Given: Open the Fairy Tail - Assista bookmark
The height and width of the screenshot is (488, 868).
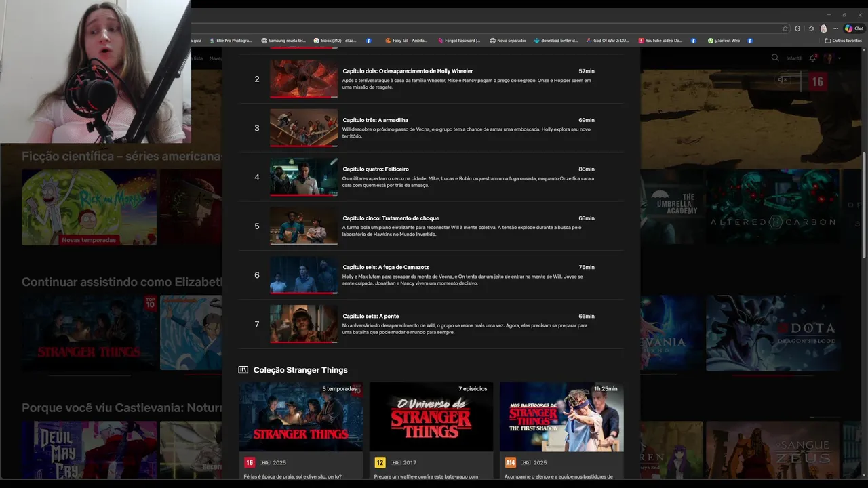Looking at the screenshot, I should pyautogui.click(x=406, y=41).
